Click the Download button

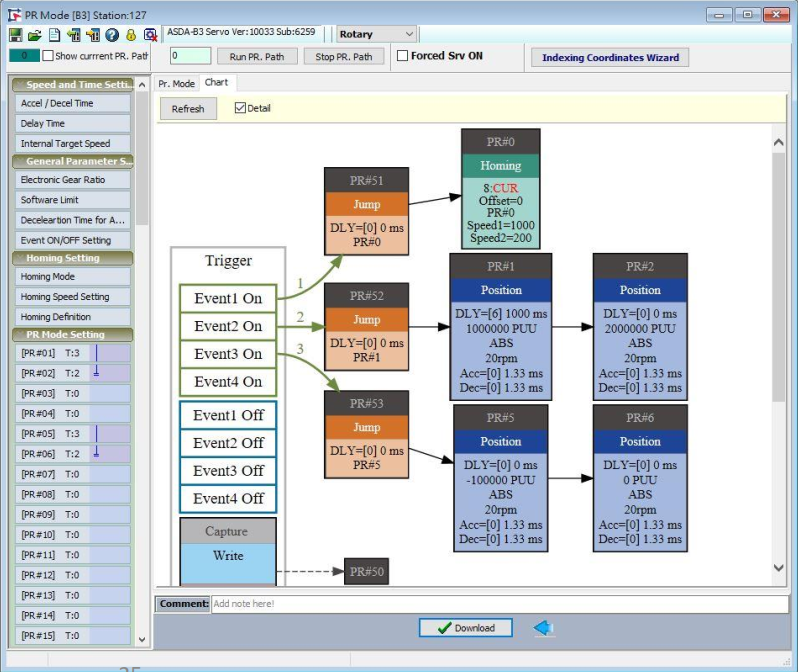point(465,628)
